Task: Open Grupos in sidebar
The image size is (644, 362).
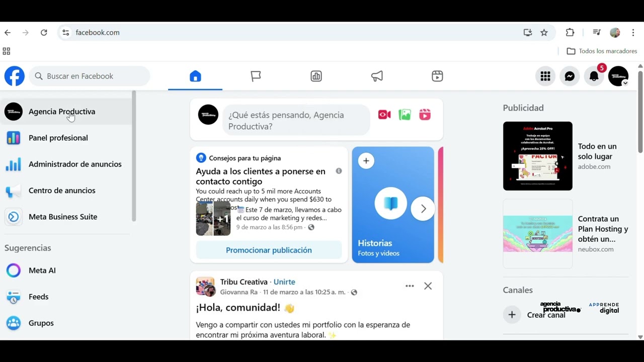Action: [x=66, y=323]
